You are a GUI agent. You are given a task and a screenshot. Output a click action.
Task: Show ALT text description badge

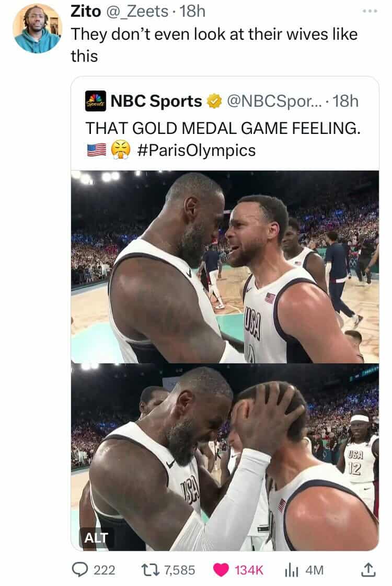click(x=96, y=537)
